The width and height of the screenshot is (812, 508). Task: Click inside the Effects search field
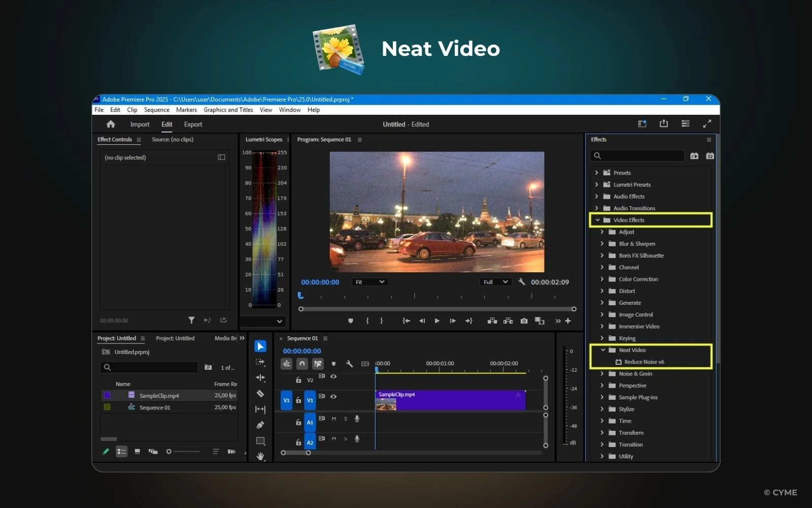click(637, 156)
